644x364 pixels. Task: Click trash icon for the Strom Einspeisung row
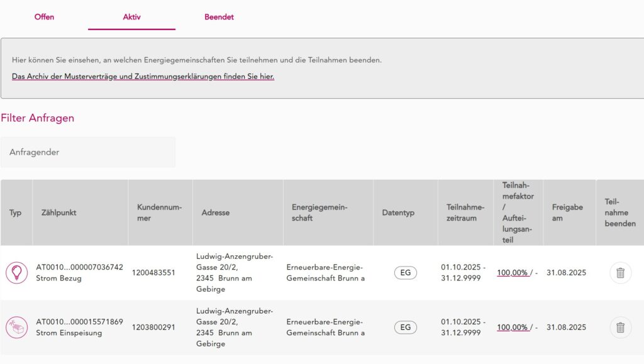(x=620, y=327)
